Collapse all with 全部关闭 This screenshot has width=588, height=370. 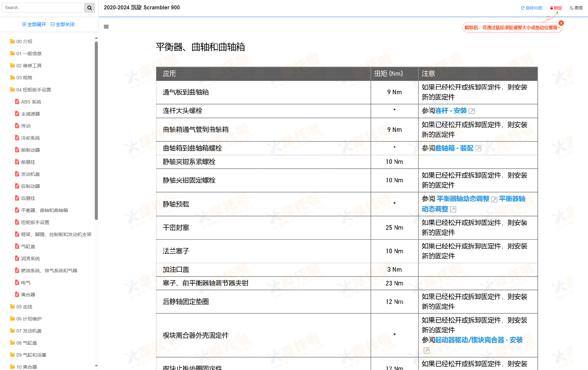pos(63,24)
